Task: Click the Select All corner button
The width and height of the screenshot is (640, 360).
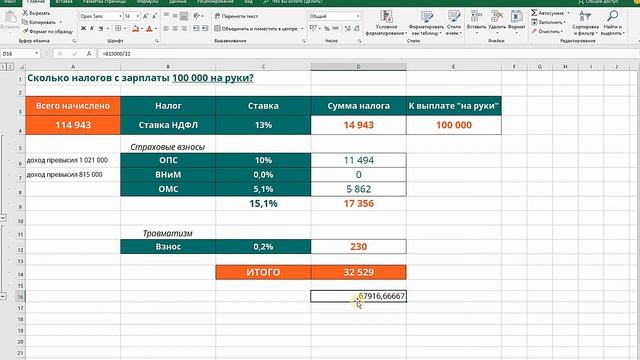Action: tap(21, 67)
